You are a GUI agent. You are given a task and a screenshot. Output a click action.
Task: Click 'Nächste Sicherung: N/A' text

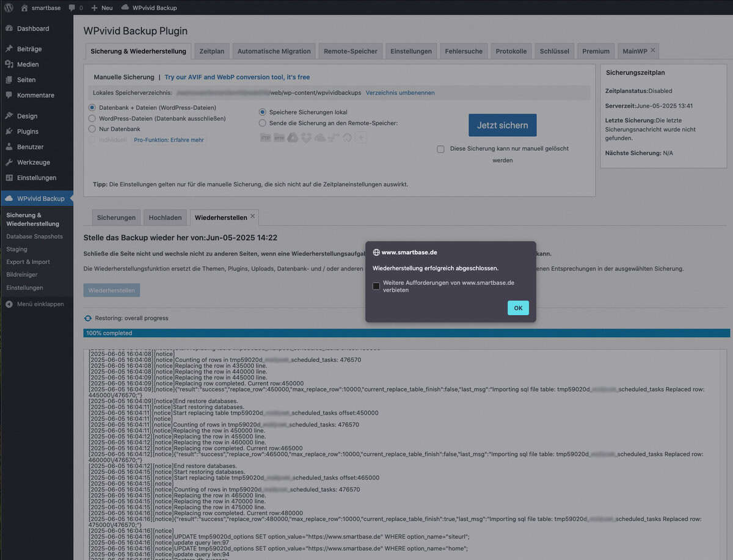pos(639,153)
